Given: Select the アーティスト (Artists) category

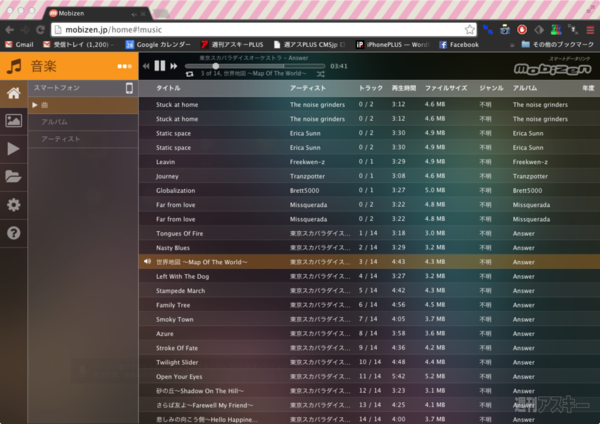Looking at the screenshot, I should (83, 139).
